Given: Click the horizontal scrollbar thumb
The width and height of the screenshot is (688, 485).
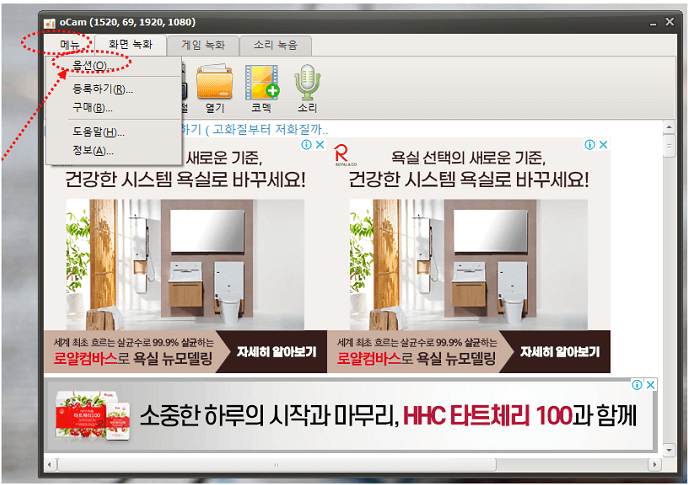Looking at the screenshot, I should tap(276, 464).
